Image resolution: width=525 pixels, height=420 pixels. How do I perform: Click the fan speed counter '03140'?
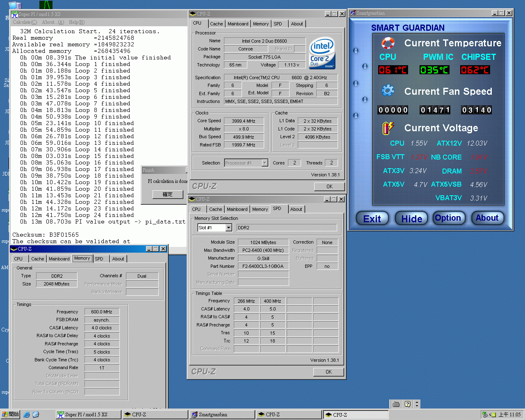pos(476,110)
